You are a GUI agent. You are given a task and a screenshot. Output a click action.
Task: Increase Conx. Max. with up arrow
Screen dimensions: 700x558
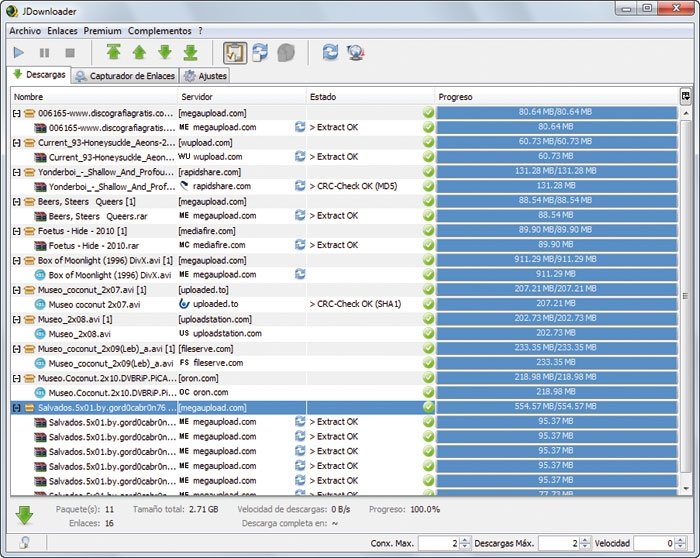[465, 540]
